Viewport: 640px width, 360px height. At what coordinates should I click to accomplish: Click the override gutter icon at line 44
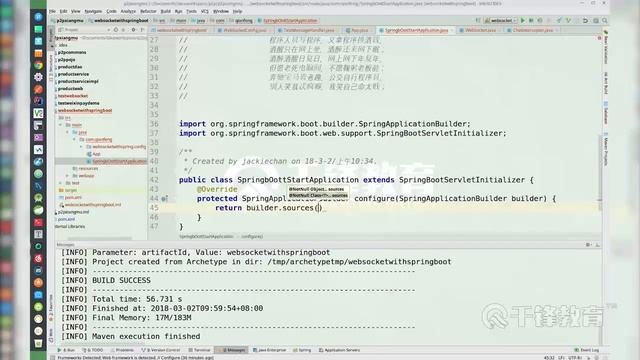164,199
